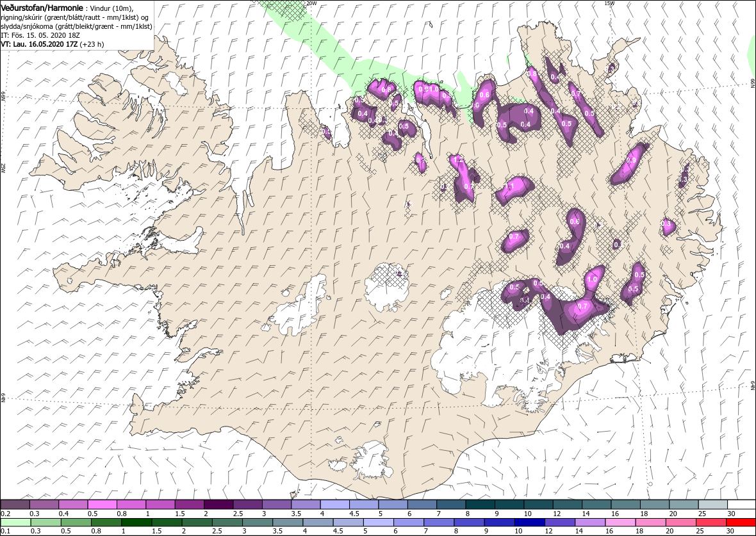Pick the dark green rain swatch between 1 and 1.5

coord(136,523)
